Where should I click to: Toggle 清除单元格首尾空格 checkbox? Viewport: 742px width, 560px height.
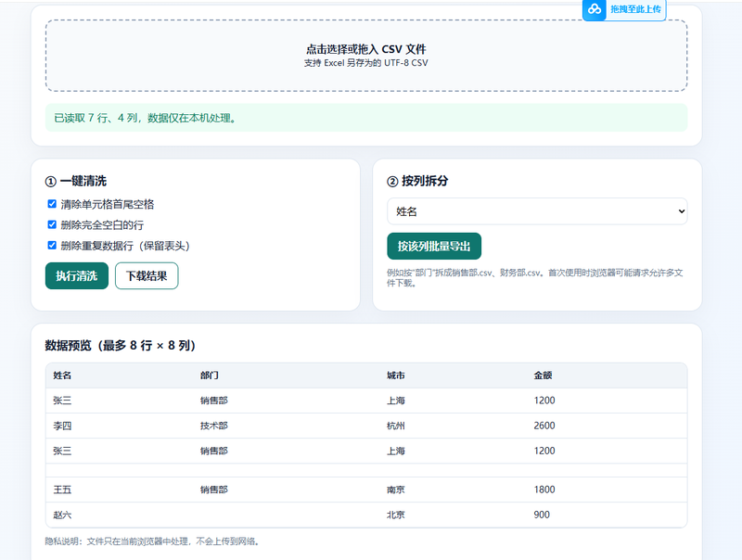click(x=52, y=204)
